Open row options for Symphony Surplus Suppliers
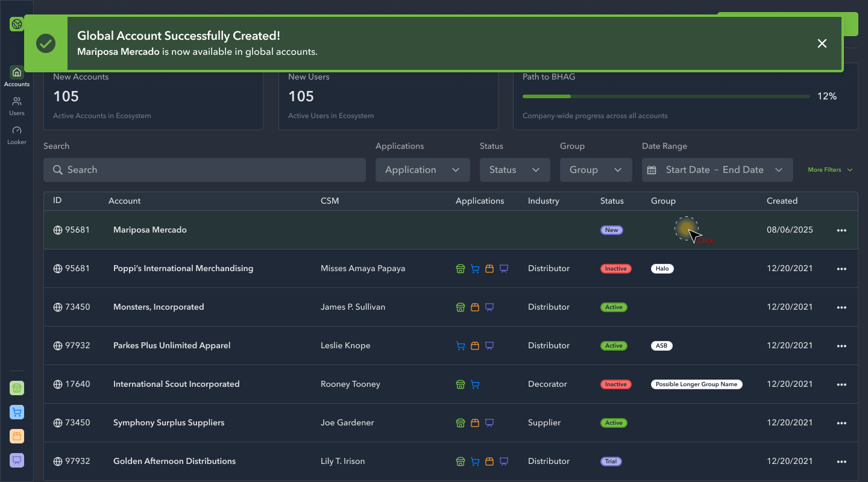This screenshot has height=482, width=868. 841,423
